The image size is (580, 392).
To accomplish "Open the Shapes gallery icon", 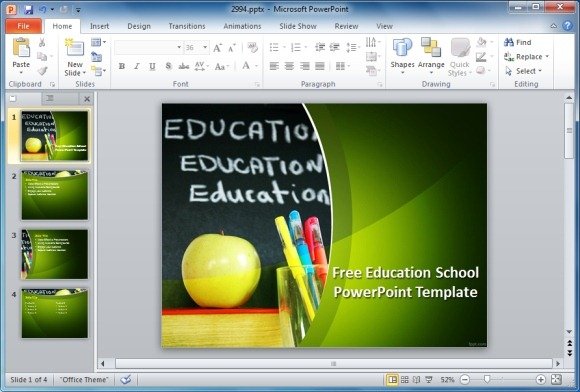I will [x=402, y=47].
